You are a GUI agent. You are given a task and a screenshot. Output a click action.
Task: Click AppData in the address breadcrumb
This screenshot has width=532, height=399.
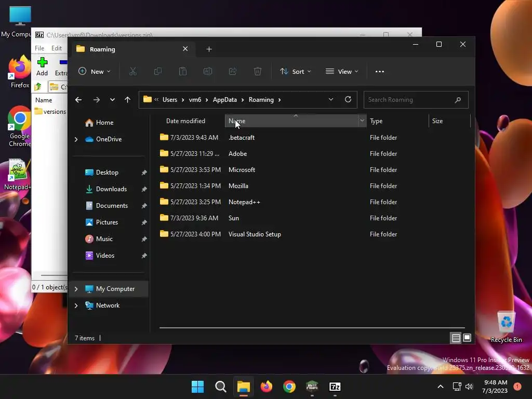(x=224, y=100)
